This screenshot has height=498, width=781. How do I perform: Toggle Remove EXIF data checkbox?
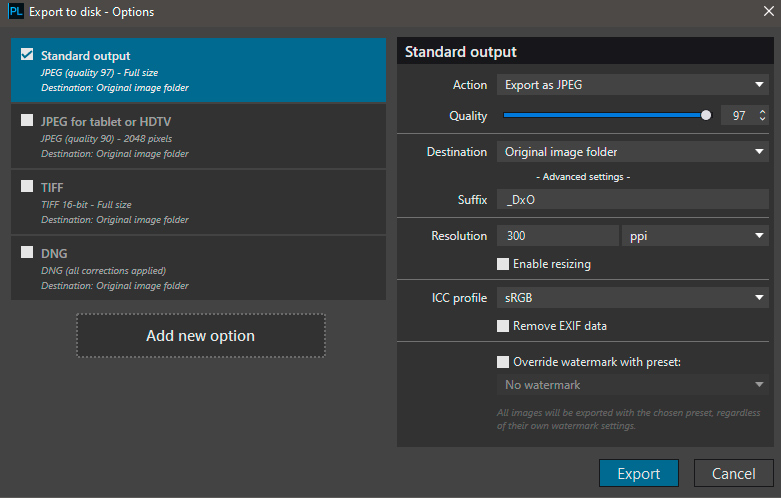tap(503, 325)
